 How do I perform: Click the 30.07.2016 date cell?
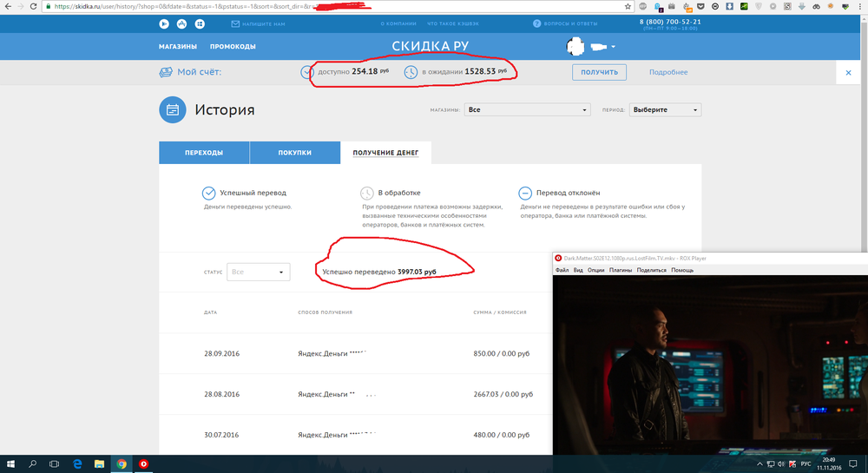pyautogui.click(x=221, y=435)
